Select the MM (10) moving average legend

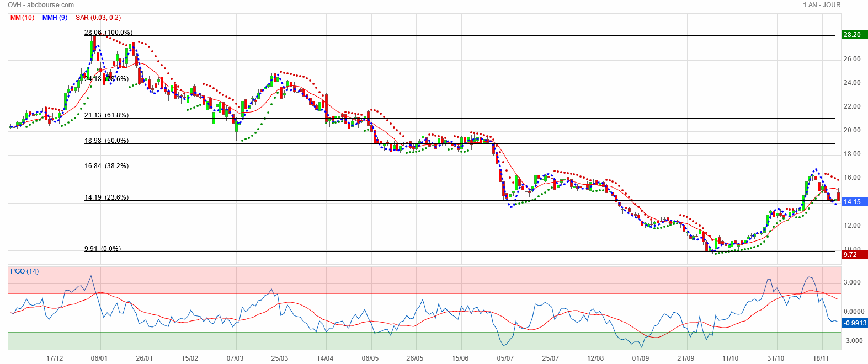(x=22, y=18)
